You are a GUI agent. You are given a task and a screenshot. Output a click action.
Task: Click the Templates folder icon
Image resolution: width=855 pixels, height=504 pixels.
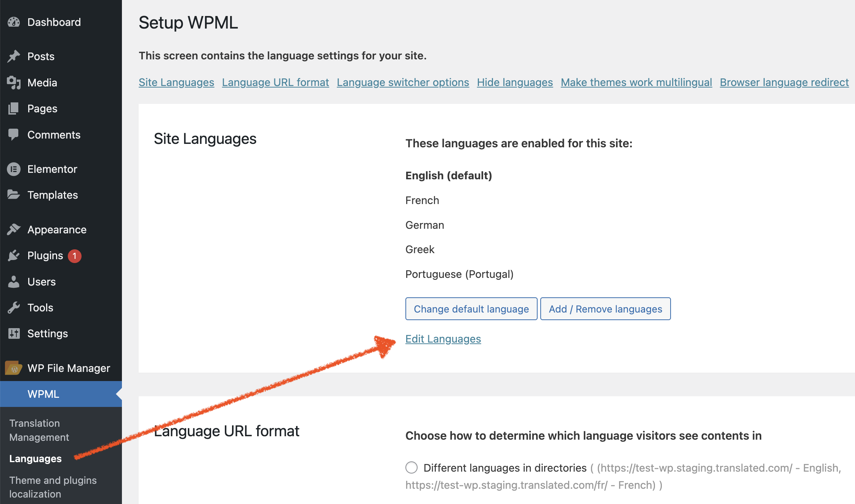point(14,195)
